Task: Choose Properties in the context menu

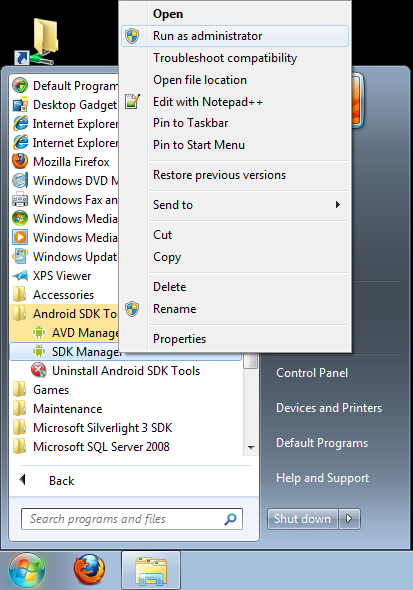Action: 179,339
